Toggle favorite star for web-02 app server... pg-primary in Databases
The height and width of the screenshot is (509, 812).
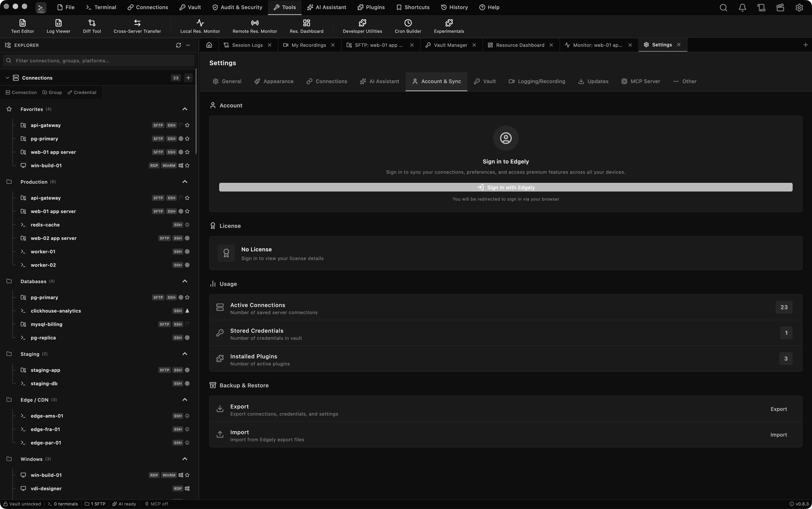187,297
